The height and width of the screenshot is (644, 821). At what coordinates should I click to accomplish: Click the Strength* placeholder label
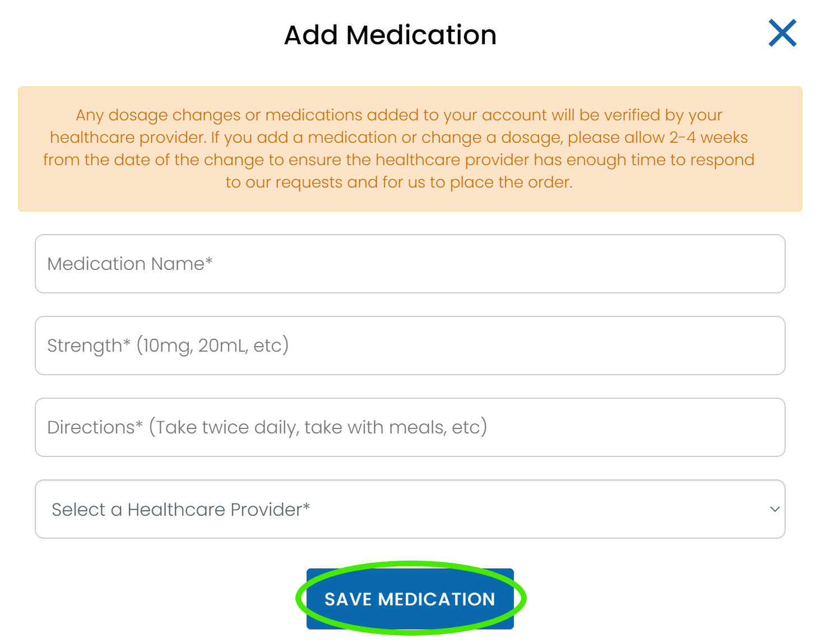coord(89,346)
